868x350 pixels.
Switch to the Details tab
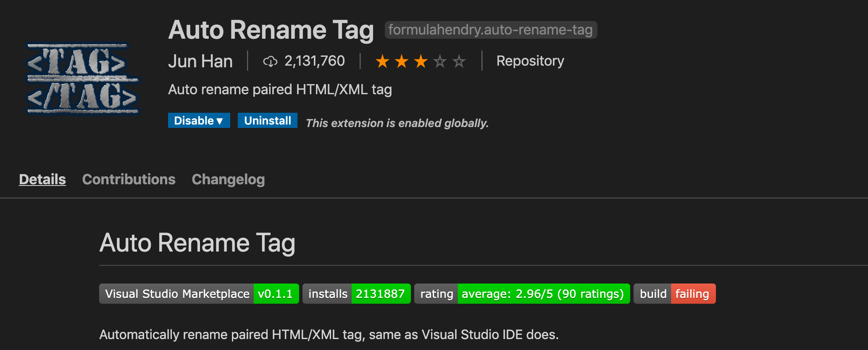(x=42, y=179)
